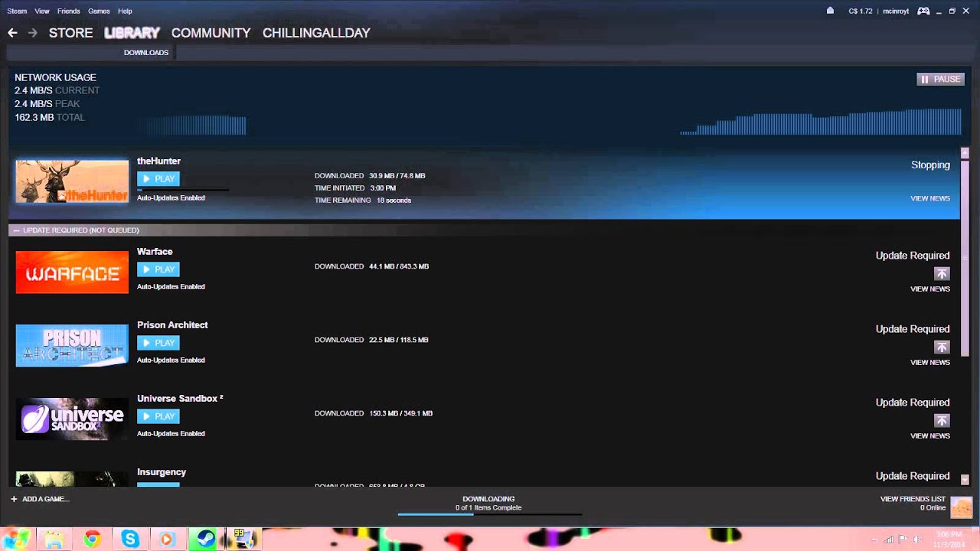Go to the LIBRARY tab
This screenshot has width=980, height=551.
click(x=132, y=33)
